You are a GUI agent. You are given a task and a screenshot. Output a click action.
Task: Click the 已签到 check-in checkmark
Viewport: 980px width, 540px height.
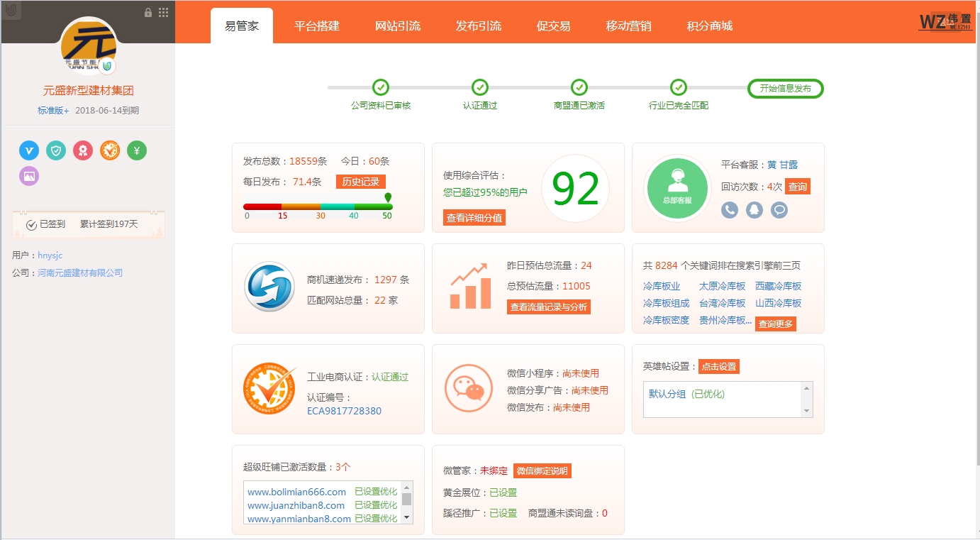(x=31, y=225)
